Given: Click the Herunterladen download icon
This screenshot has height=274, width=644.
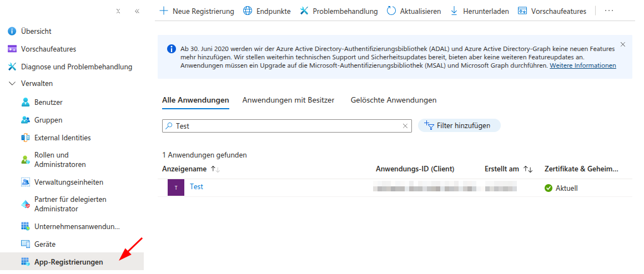Looking at the screenshot, I should pyautogui.click(x=454, y=11).
